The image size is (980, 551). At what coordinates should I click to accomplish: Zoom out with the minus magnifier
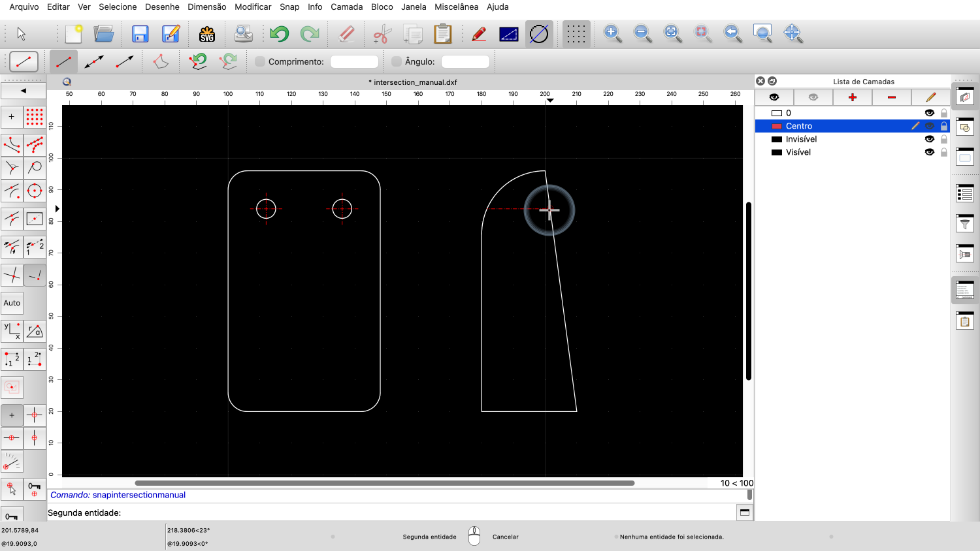point(642,33)
